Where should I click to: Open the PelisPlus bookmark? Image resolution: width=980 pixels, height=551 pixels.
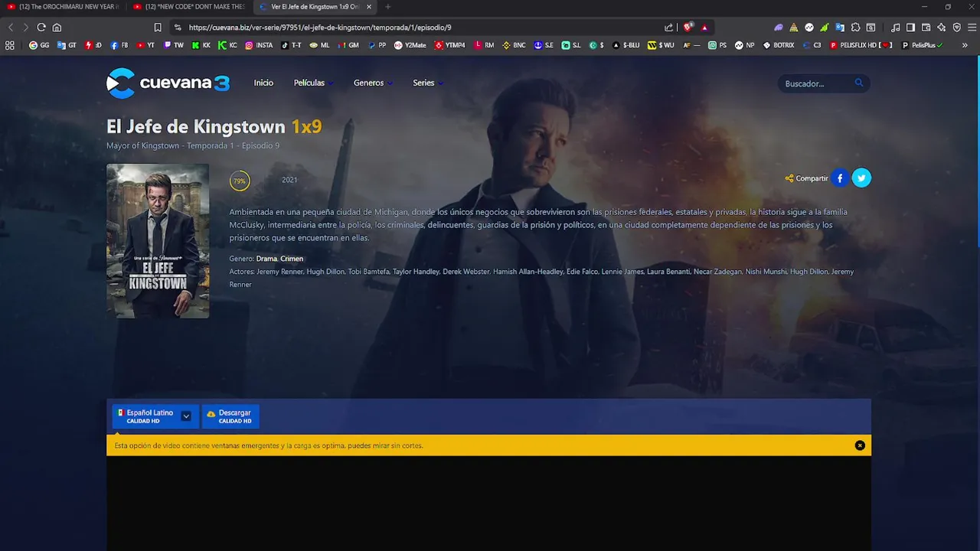922,45
